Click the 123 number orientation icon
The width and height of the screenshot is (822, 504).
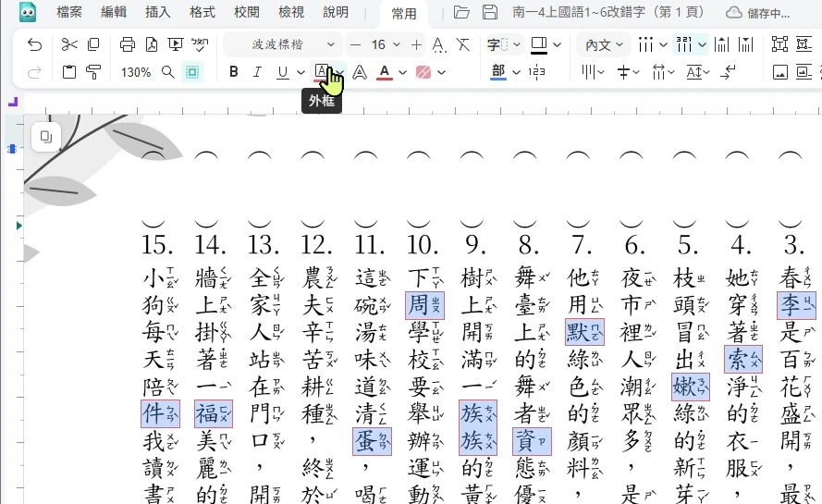pyautogui.click(x=537, y=72)
